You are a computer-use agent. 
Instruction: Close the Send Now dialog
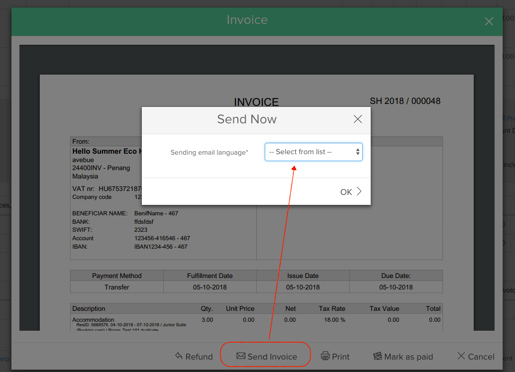point(358,119)
